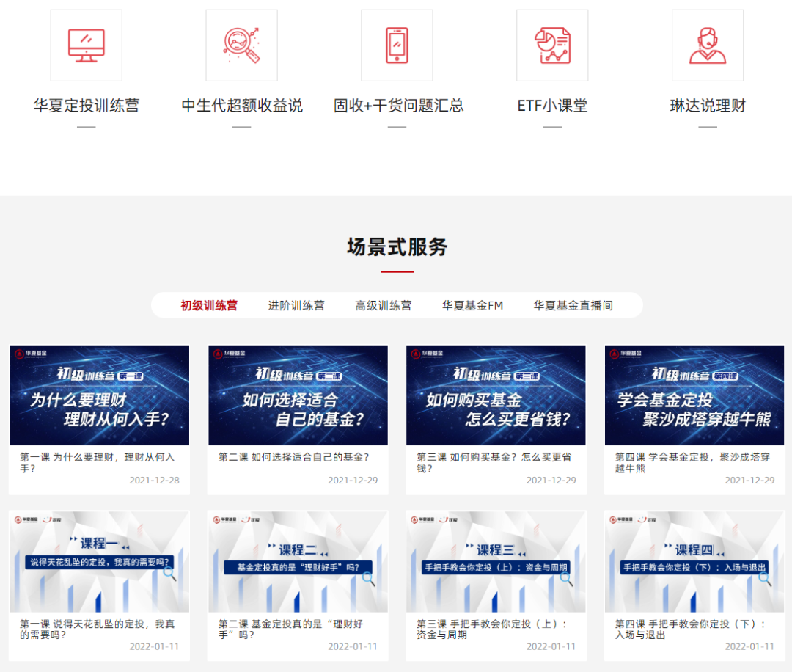The width and height of the screenshot is (792, 672).
Task: Click magnifier icon on 课程一 banner
Action: 169,573
